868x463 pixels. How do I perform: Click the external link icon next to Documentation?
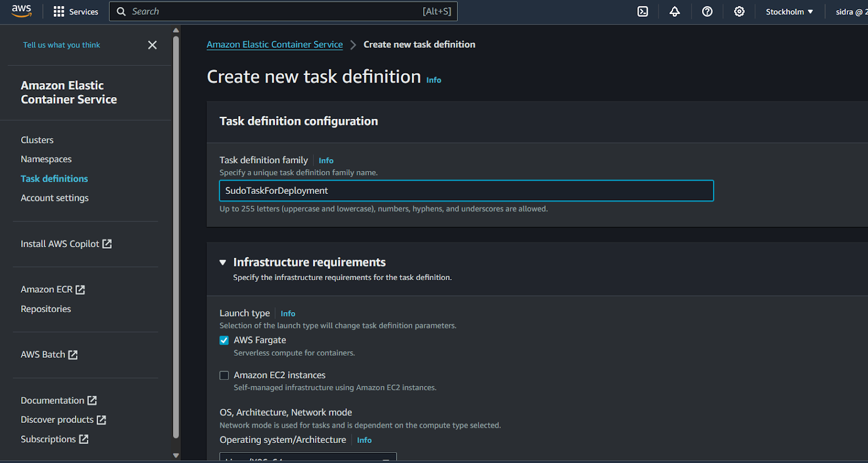point(92,400)
